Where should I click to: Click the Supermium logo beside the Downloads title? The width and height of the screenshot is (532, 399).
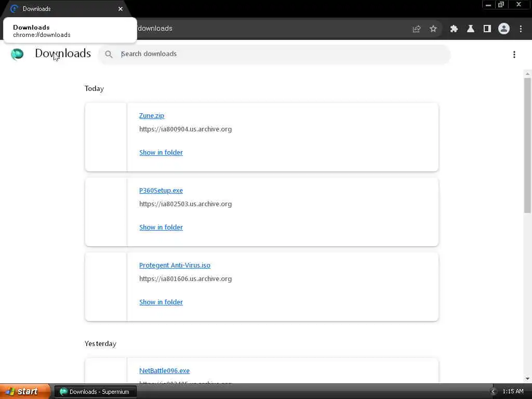17,54
